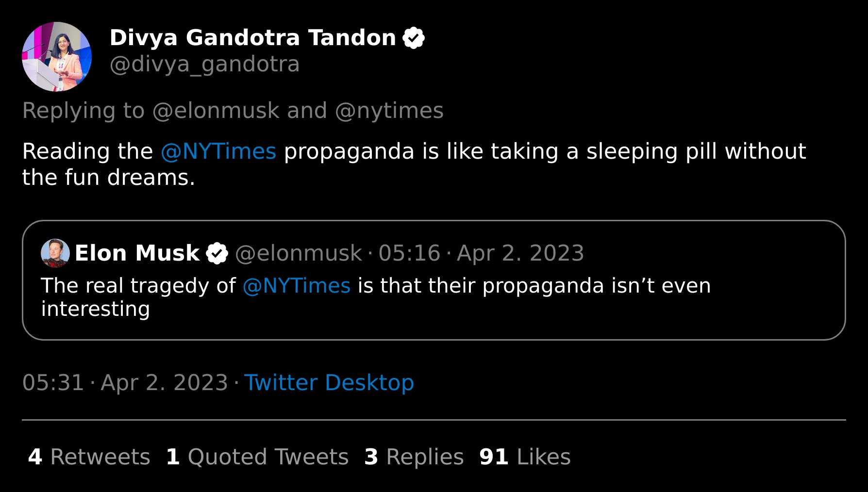Follow the @elonmusk mention in Replying to line
Image resolution: width=868 pixels, height=492 pixels.
pyautogui.click(x=216, y=111)
